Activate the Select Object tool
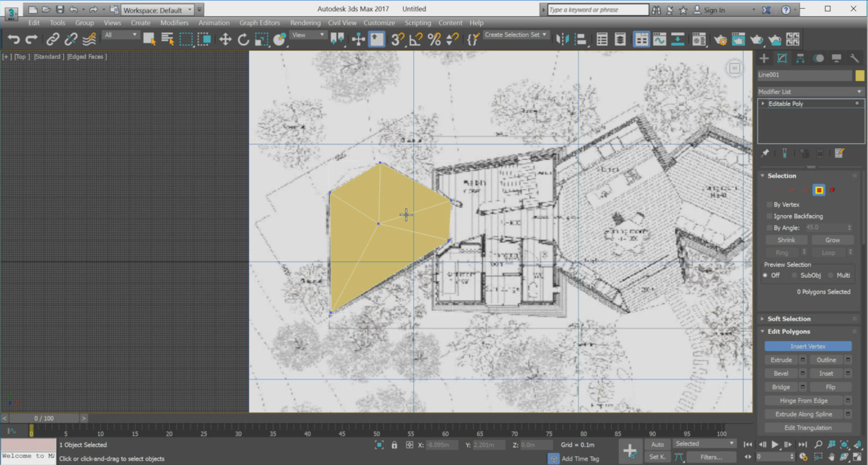868x465 pixels. tap(148, 39)
